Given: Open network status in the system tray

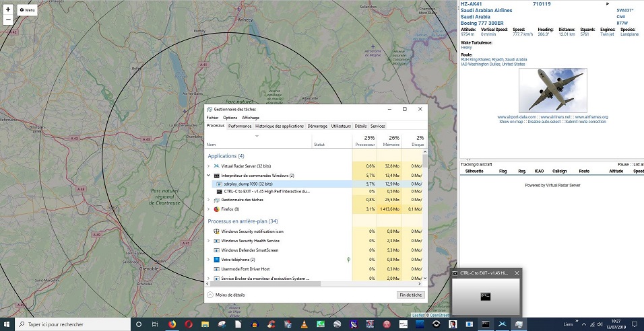Looking at the screenshot, I should (x=592, y=324).
